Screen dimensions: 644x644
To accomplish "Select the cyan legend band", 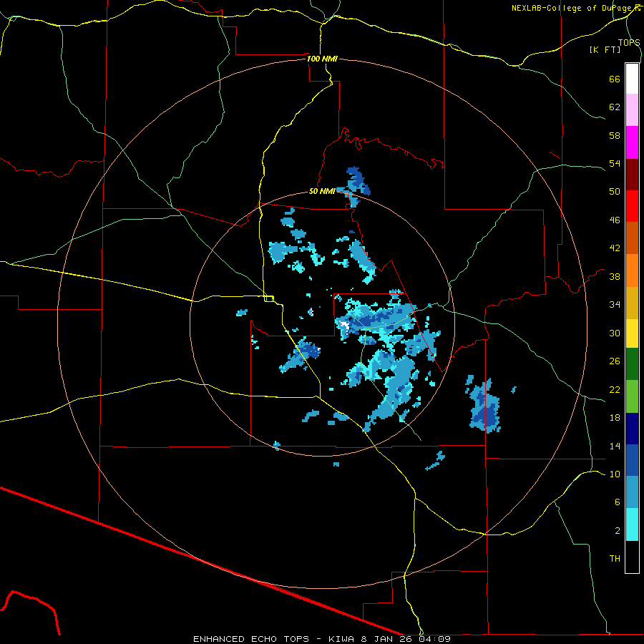I will 632,525.
